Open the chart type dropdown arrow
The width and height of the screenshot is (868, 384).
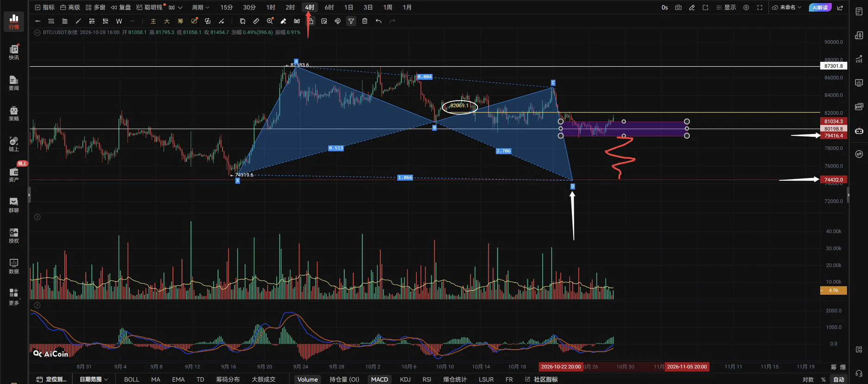pyautogui.click(x=180, y=7)
